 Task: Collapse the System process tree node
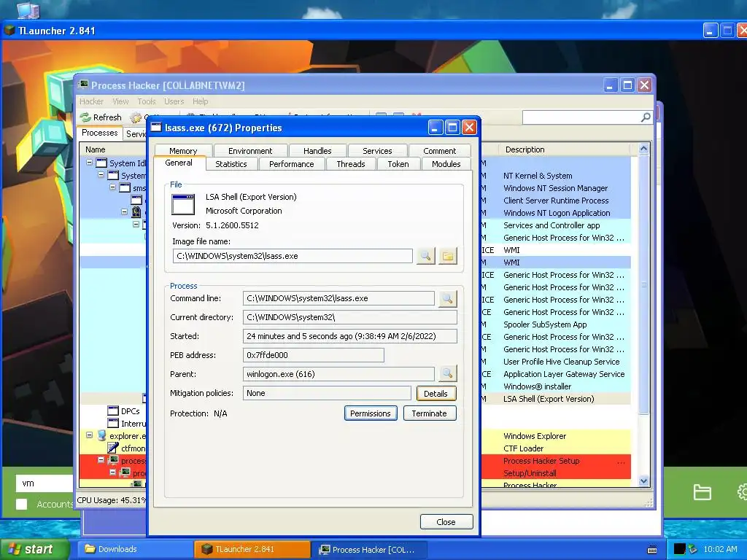click(101, 175)
